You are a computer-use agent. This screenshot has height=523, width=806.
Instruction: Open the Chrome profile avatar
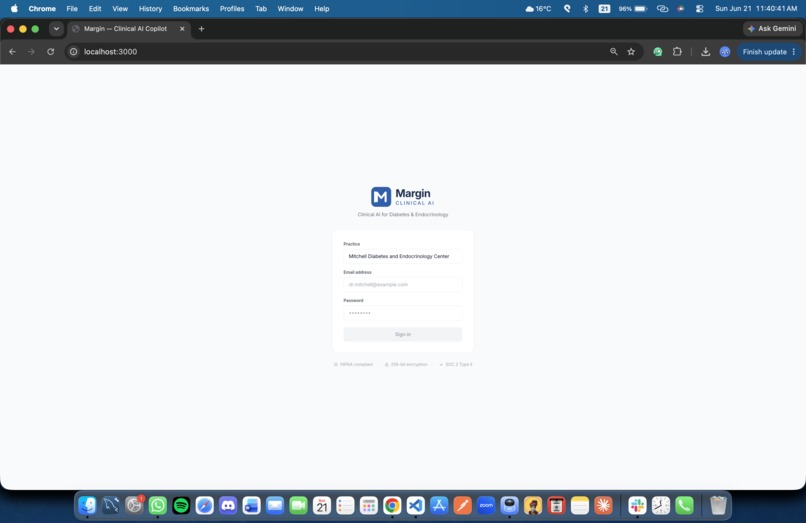tap(725, 51)
